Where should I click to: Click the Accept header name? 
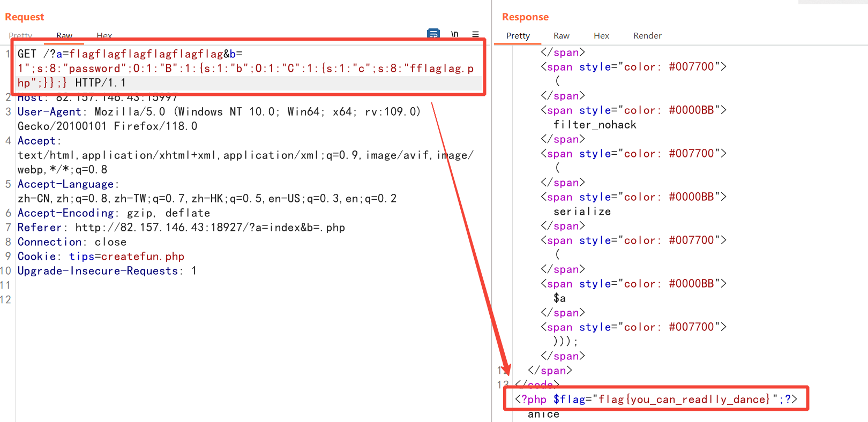(36, 140)
